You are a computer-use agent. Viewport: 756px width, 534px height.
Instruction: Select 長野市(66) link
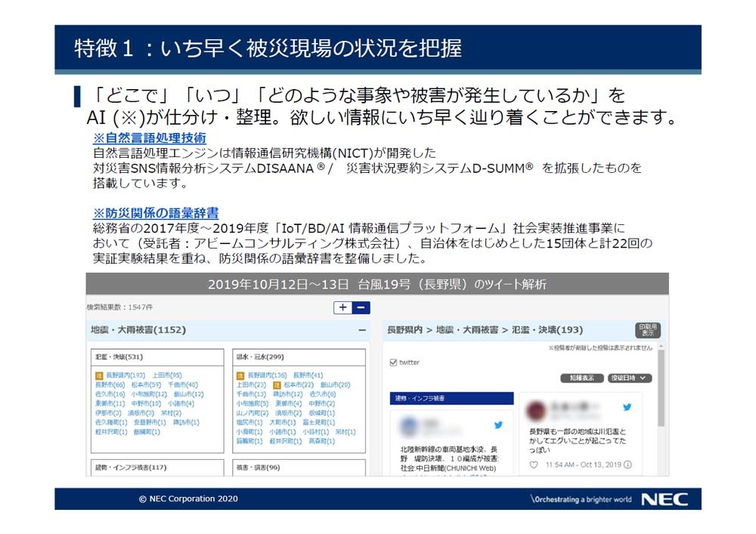pos(110,384)
